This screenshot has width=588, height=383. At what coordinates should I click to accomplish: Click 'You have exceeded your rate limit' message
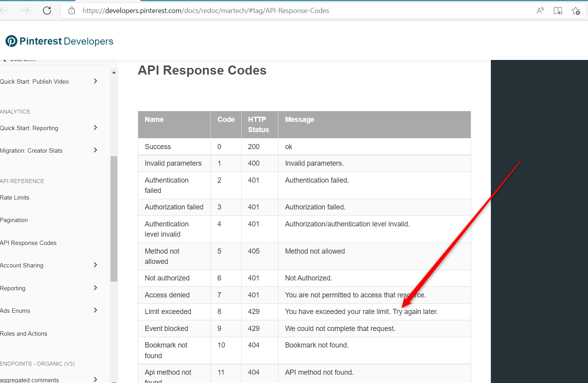[x=361, y=312]
